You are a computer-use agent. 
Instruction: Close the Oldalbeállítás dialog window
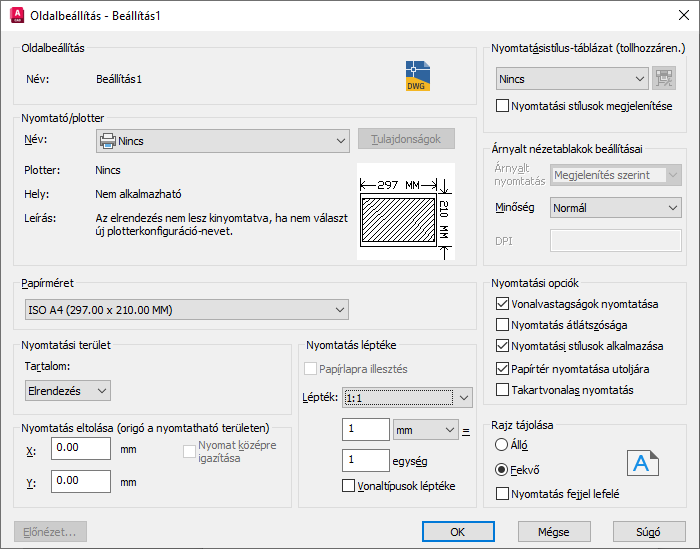pos(680,15)
